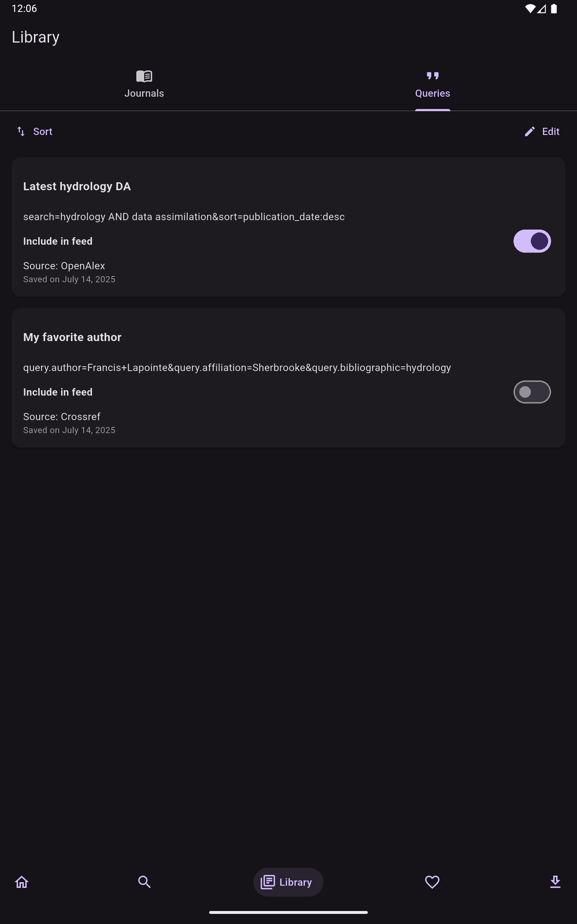Open the Search page from bottom navigation
Viewport: 577px width, 924px height.
click(144, 882)
